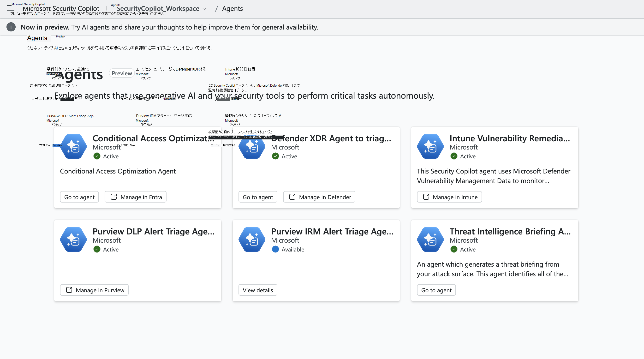Open Manage in Intune button
The width and height of the screenshot is (644, 359).
449,197
